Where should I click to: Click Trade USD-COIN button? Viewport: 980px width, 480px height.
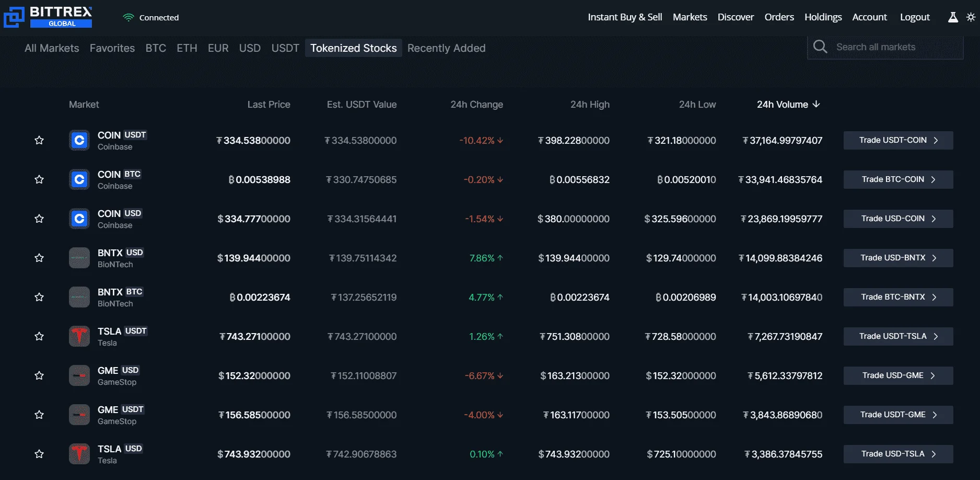click(x=898, y=219)
